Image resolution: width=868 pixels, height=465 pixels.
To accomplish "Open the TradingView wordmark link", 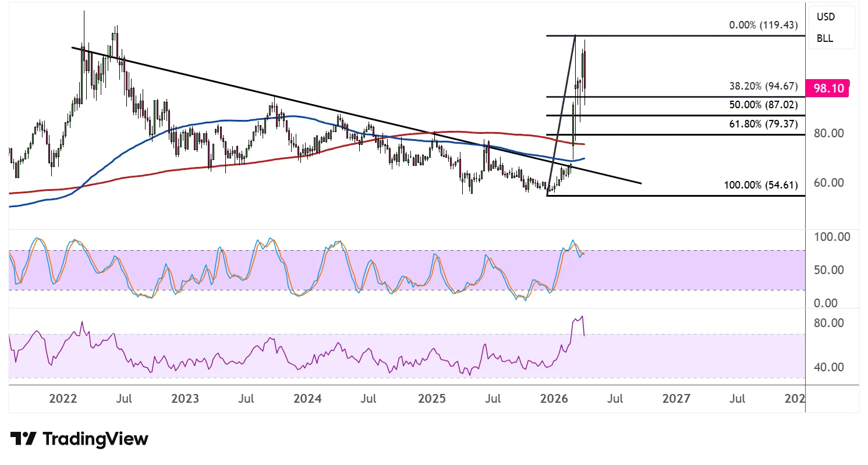I will click(x=96, y=439).
